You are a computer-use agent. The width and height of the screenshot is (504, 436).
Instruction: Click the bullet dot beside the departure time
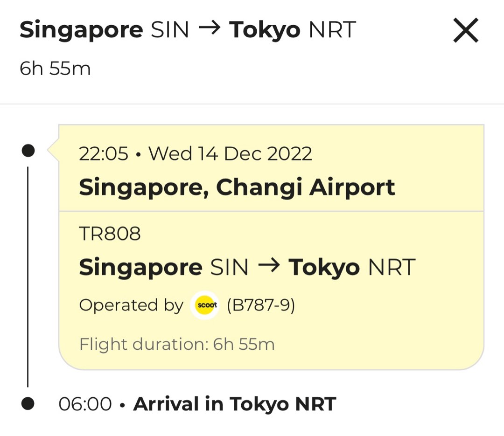[x=29, y=151]
